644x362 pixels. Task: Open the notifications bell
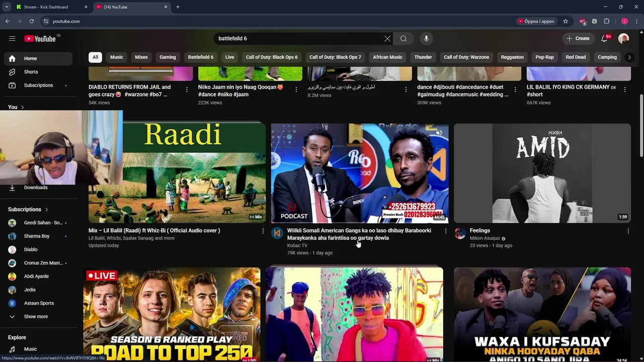(x=605, y=39)
